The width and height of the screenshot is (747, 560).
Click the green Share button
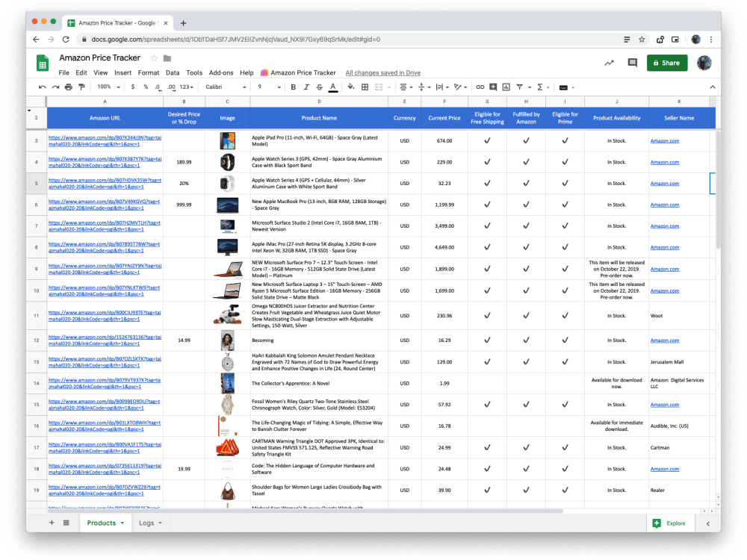666,63
